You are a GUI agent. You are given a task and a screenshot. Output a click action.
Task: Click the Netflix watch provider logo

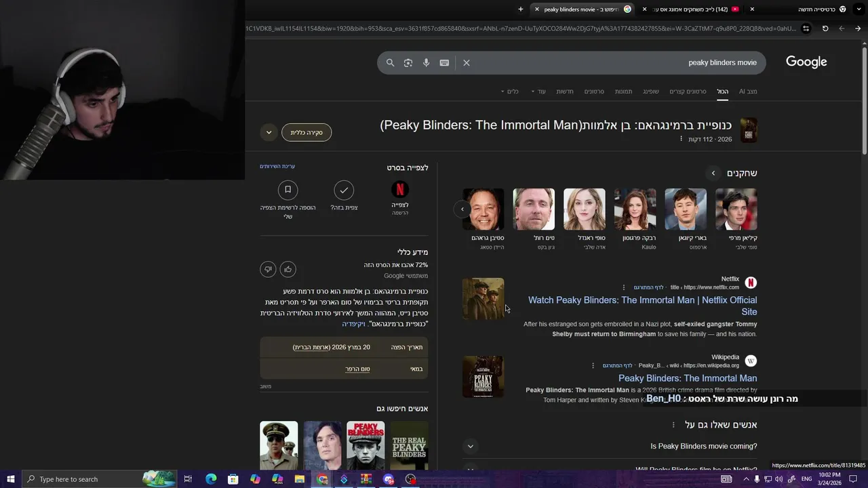[400, 190]
